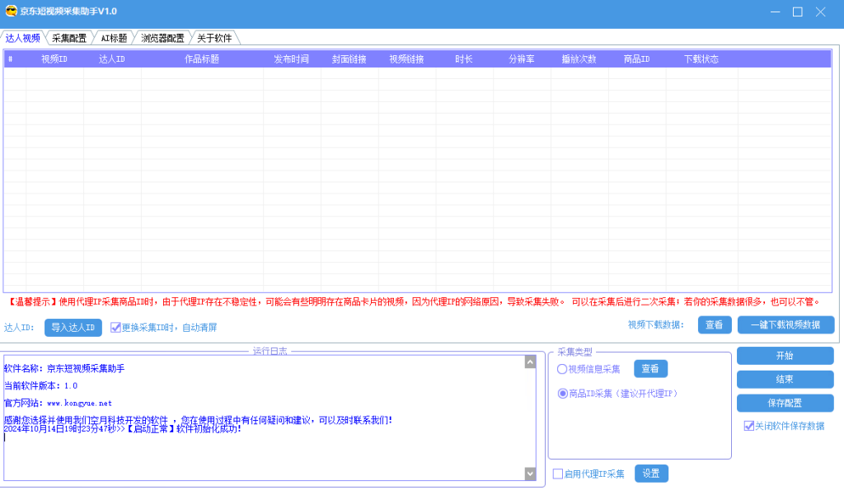Image resolution: width=844 pixels, height=504 pixels.
Task: Toggle 关闭软件保存数据 checkbox
Action: pyautogui.click(x=748, y=426)
